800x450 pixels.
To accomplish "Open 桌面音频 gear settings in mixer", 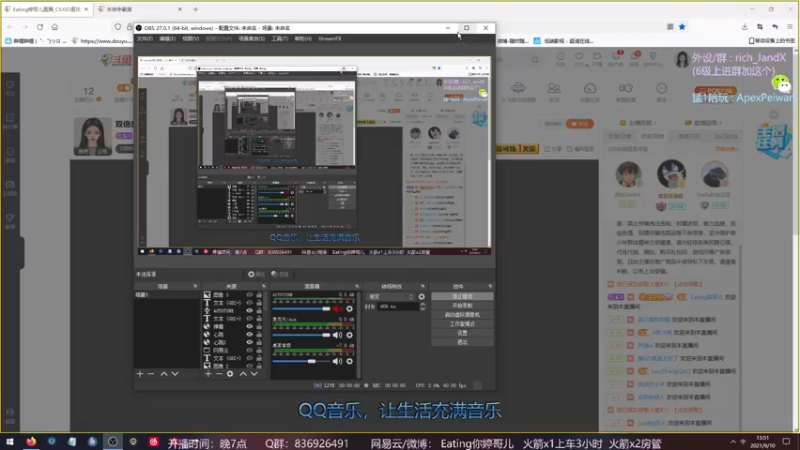I will pos(349,361).
